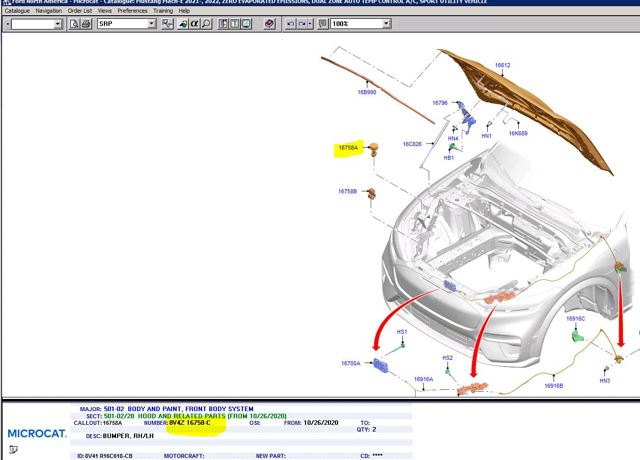Expand the 100% zoom level dropdown arrow
The image size is (640, 460).
point(386,24)
